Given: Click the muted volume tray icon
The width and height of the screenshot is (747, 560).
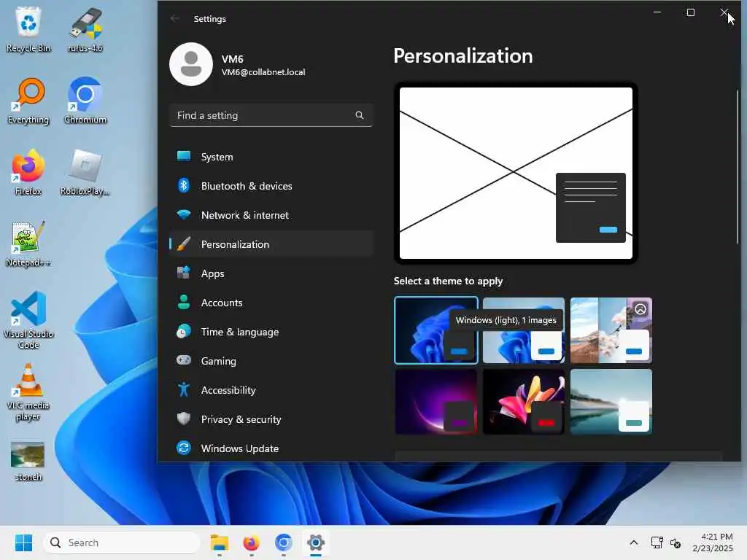Looking at the screenshot, I should pyautogui.click(x=675, y=542).
